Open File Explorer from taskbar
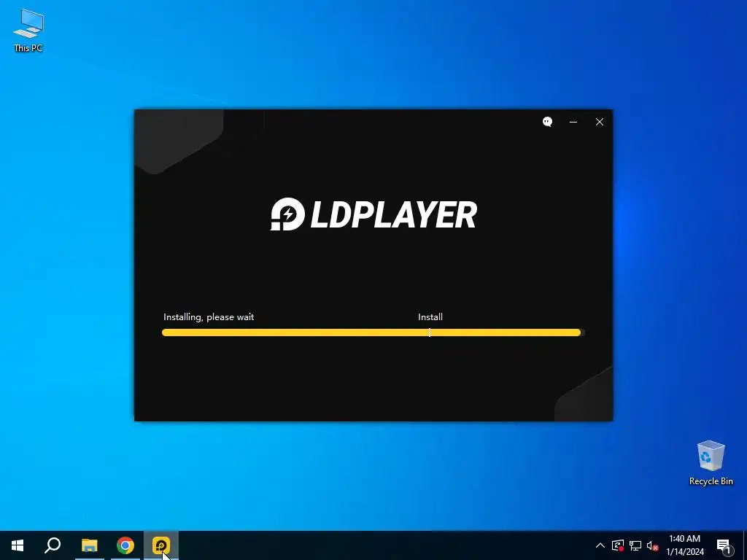 pos(89,545)
